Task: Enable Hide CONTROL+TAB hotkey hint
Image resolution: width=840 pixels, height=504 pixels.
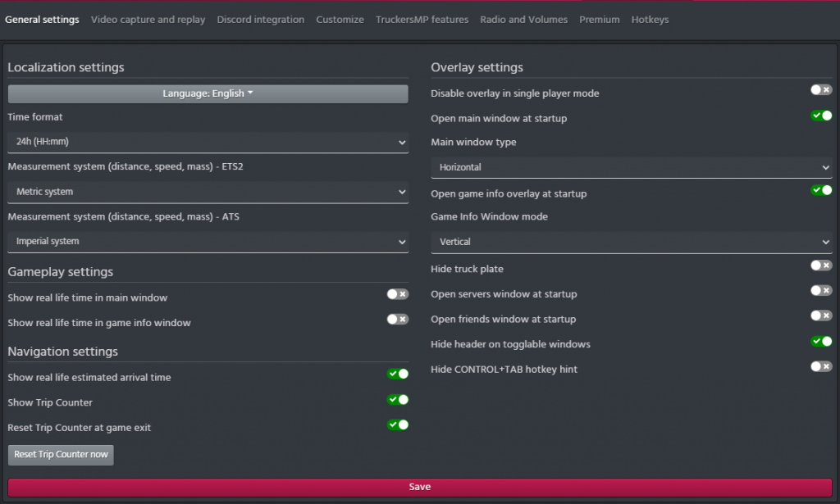Action: click(820, 366)
